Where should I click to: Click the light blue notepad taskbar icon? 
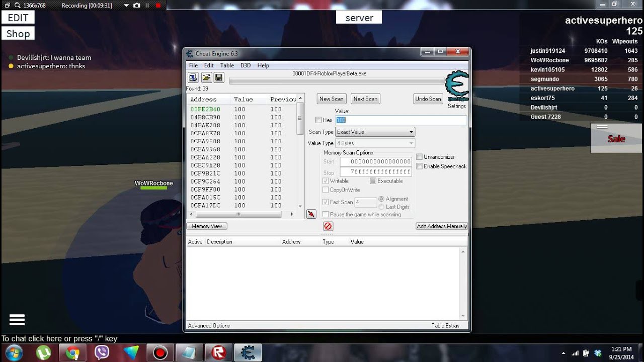tap(190, 353)
